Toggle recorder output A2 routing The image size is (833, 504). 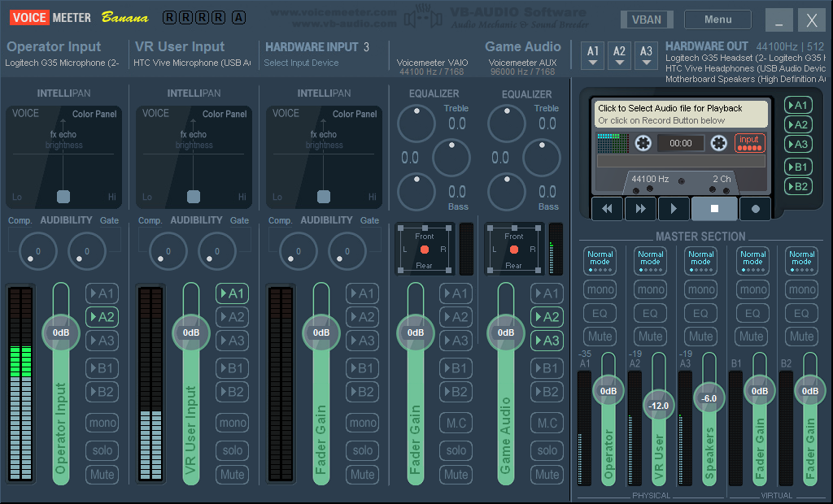(798, 125)
